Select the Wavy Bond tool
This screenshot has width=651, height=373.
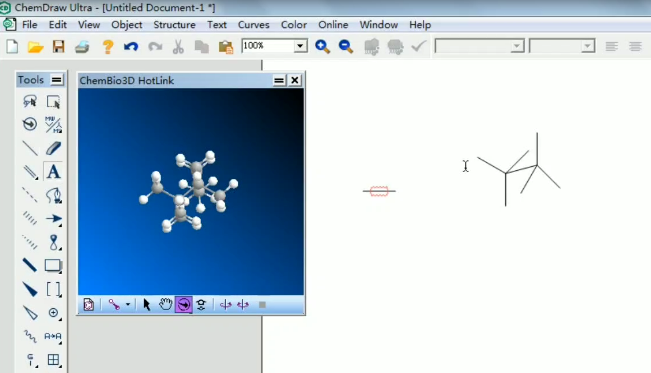[x=30, y=336]
